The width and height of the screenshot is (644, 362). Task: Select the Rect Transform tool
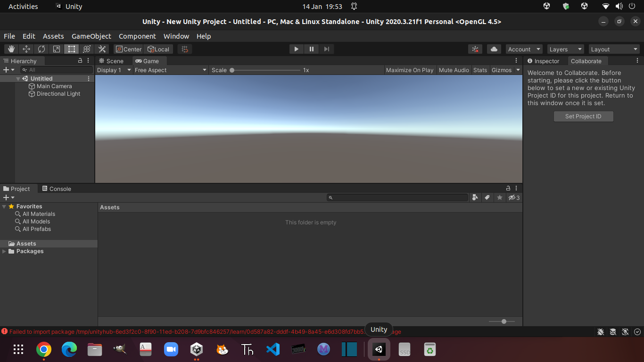(71, 49)
